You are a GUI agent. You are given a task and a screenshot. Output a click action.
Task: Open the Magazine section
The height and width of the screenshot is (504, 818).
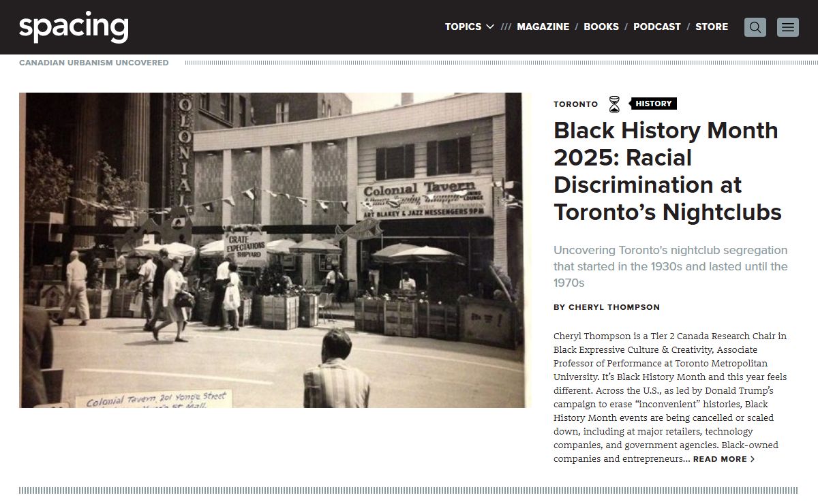543,27
